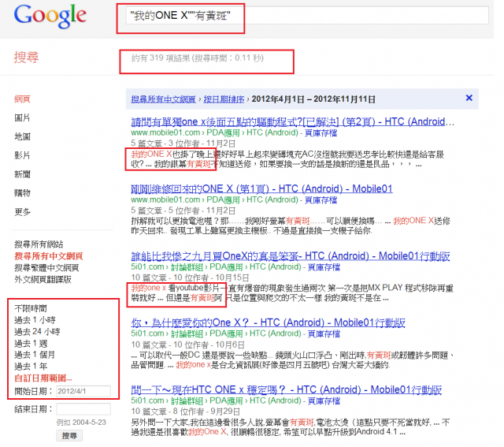Click 按日期排序 breadcrumb link
This screenshot has height=447, width=504.
coord(224,99)
